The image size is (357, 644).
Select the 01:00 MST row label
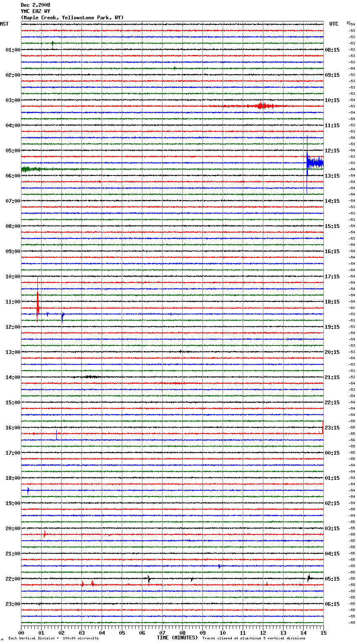tap(13, 50)
